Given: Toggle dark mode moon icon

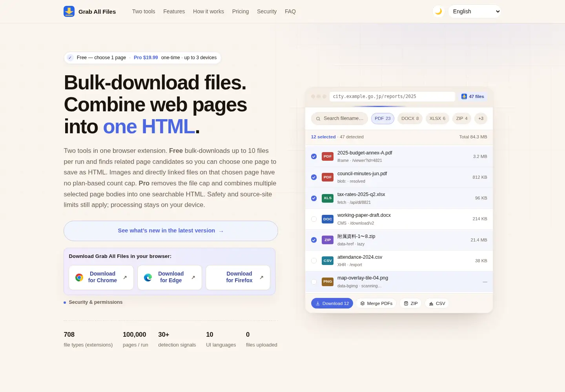Looking at the screenshot, I should (438, 11).
